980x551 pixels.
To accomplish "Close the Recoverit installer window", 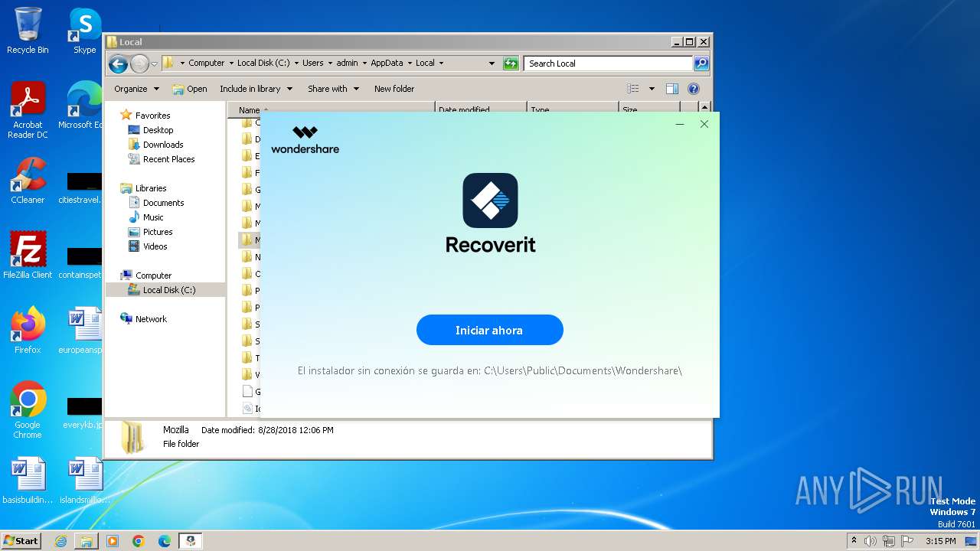I will [x=704, y=124].
